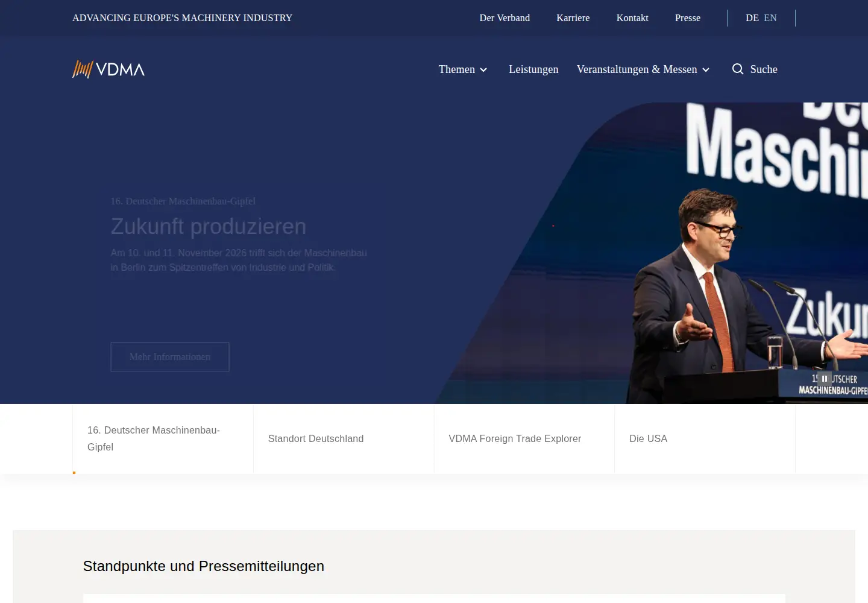This screenshot has height=603, width=868.
Task: Open the Kontakt link
Action: 632,18
